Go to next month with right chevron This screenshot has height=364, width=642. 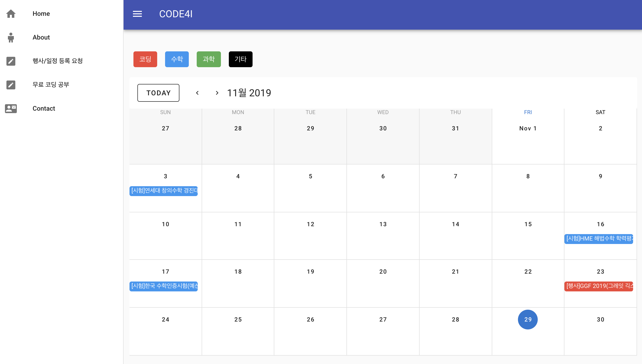coord(217,93)
